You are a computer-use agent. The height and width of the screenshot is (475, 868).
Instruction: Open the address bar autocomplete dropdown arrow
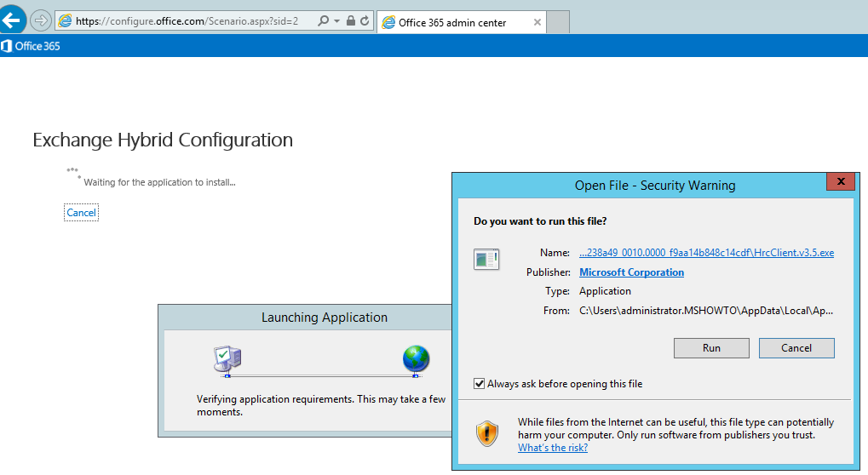tap(336, 21)
